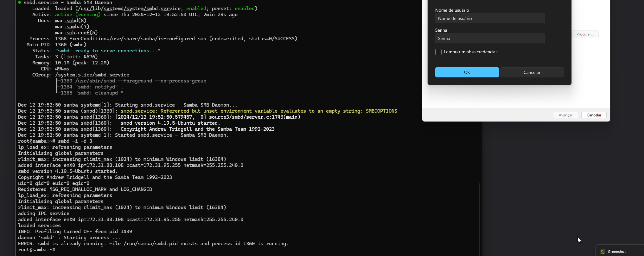Open the man:samba(7) docs link
Screen dimensions: 644x256
pos(72,27)
